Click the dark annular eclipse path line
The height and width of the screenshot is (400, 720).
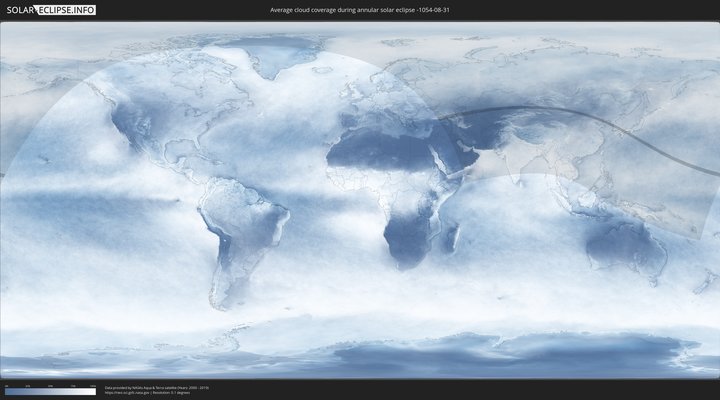[x=560, y=119]
